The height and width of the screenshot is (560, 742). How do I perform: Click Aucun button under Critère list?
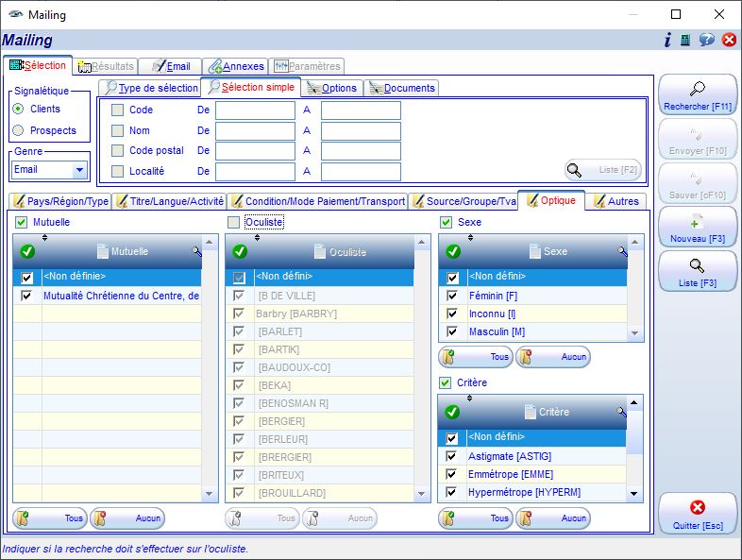click(x=553, y=518)
